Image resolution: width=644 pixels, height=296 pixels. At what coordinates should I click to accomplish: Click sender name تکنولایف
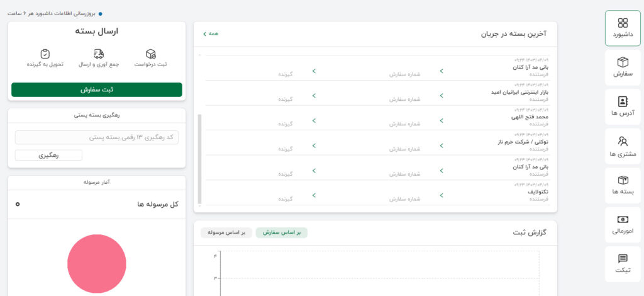[538, 192]
